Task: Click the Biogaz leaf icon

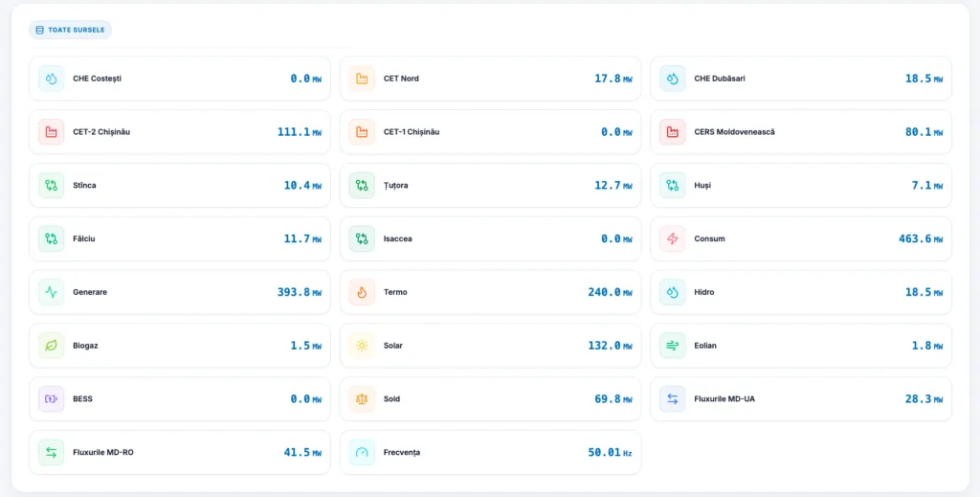Action: pos(52,346)
